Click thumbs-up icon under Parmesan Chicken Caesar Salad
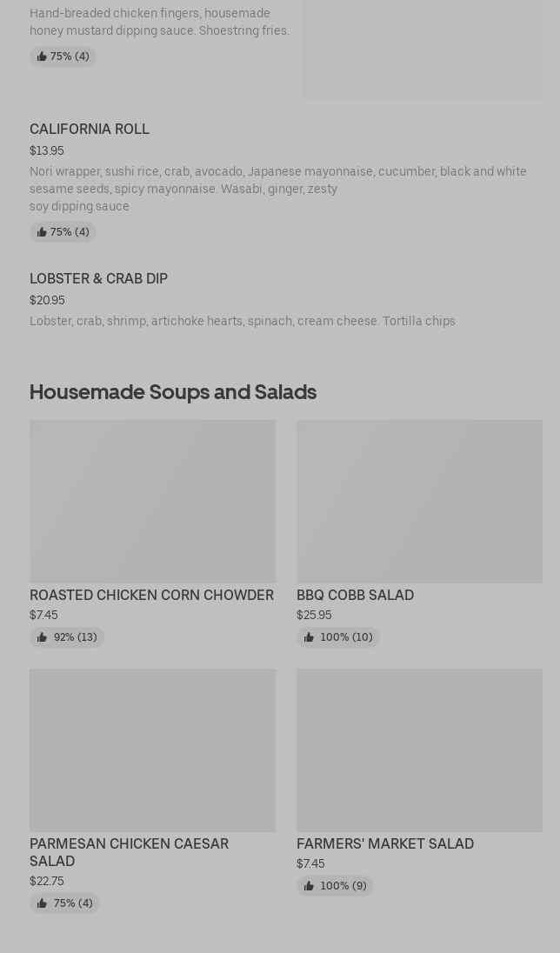The height and width of the screenshot is (953, 560). pyautogui.click(x=42, y=903)
